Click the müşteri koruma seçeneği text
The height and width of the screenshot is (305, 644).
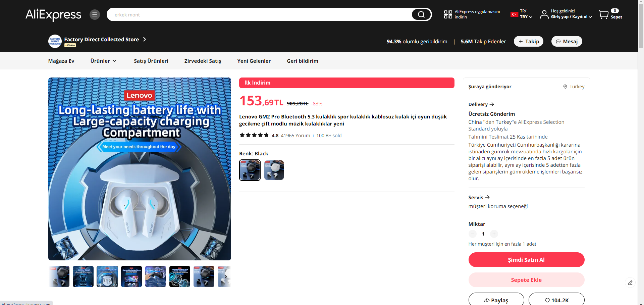498,206
